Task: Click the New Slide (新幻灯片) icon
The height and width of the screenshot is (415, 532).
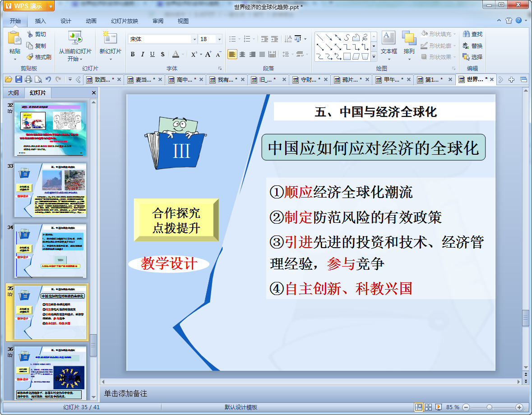Action: coord(110,38)
